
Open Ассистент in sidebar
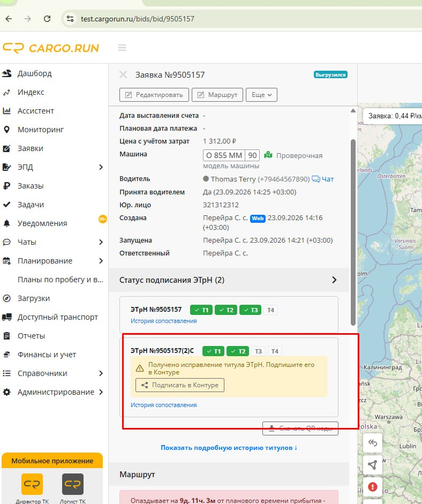tap(36, 111)
